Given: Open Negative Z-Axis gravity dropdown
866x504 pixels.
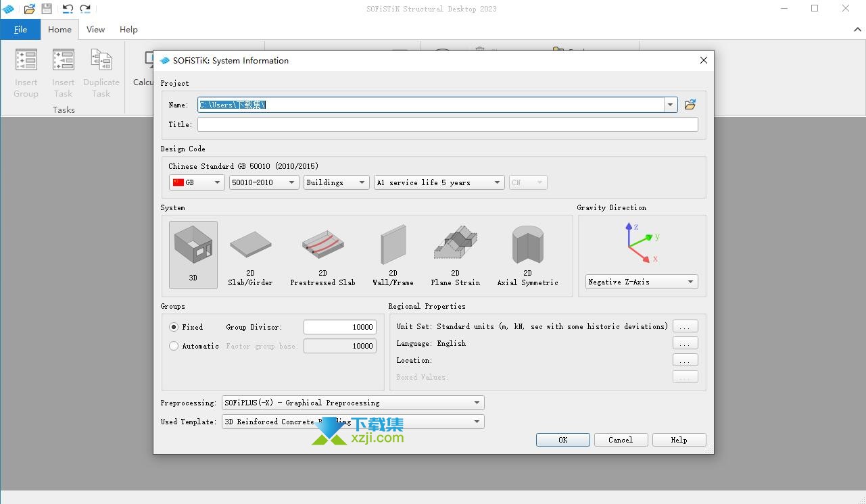Looking at the screenshot, I should (x=642, y=282).
